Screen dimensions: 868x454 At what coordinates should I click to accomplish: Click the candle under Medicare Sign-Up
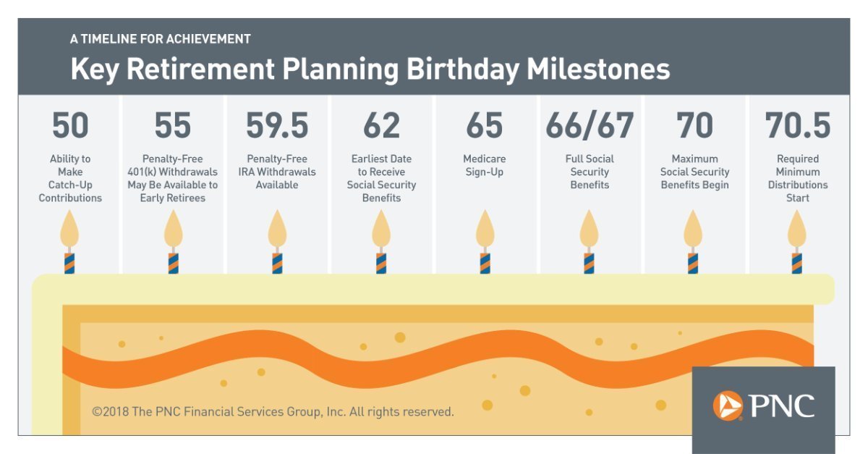coord(485,242)
